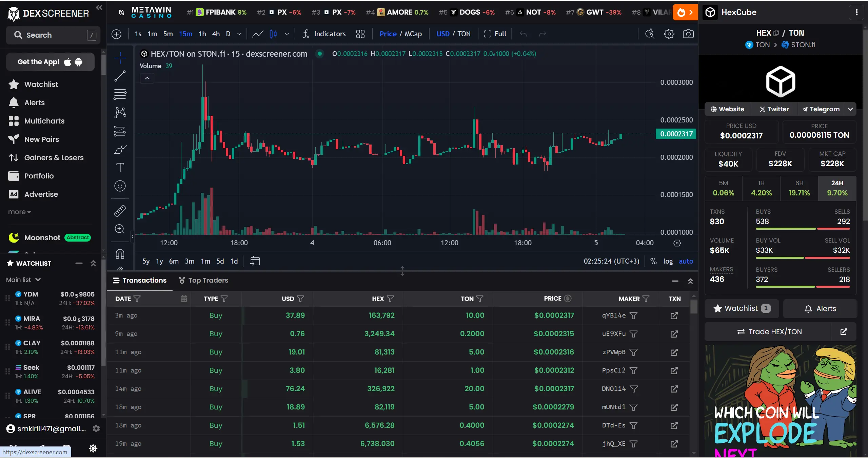The image size is (868, 458).
Task: Toggle percent scale on price axis
Action: (x=653, y=261)
